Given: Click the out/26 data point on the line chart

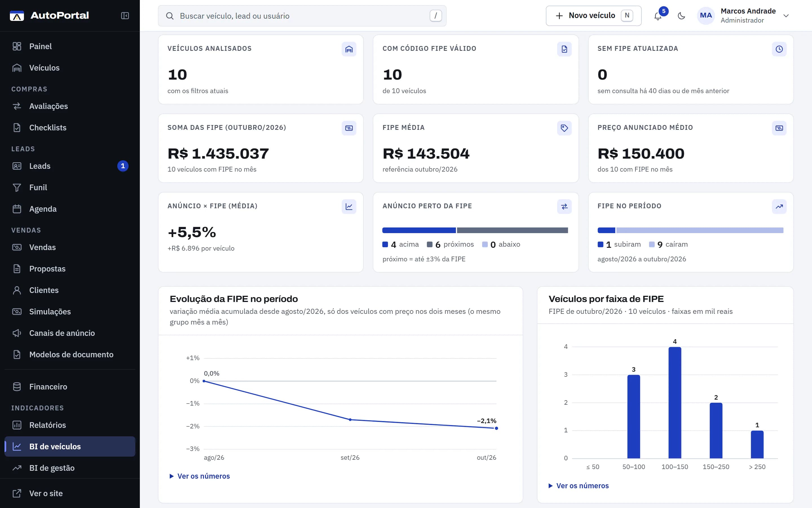Looking at the screenshot, I should pos(496,428).
